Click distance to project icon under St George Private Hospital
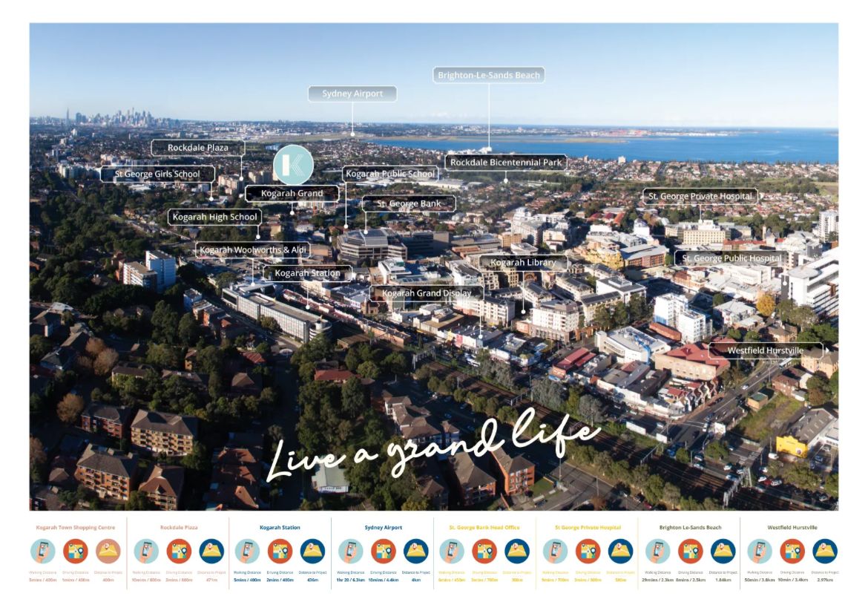This screenshot has height=605, width=868. pos(620,551)
